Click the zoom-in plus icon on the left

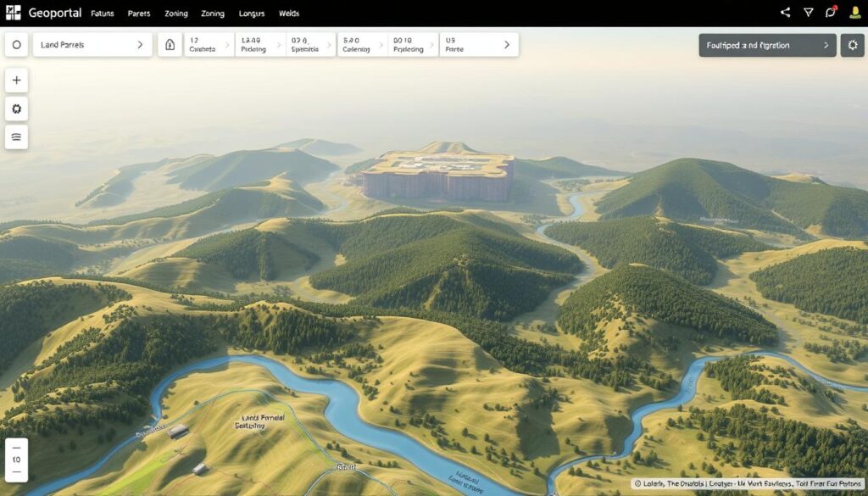click(16, 79)
